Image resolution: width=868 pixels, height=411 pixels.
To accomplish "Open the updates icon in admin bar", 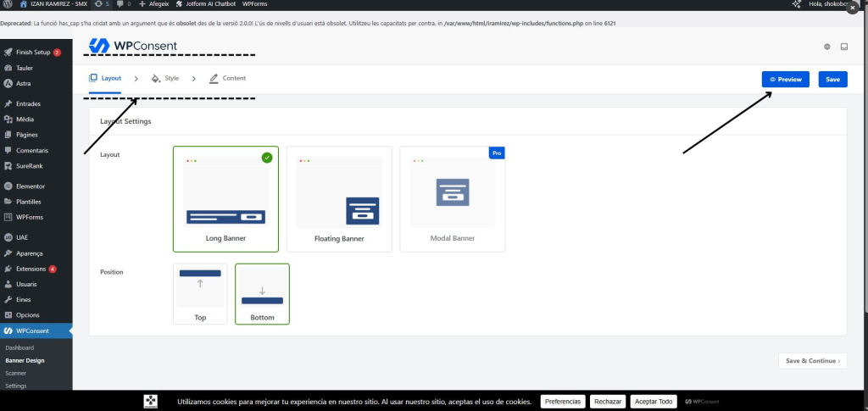I will pos(102,4).
